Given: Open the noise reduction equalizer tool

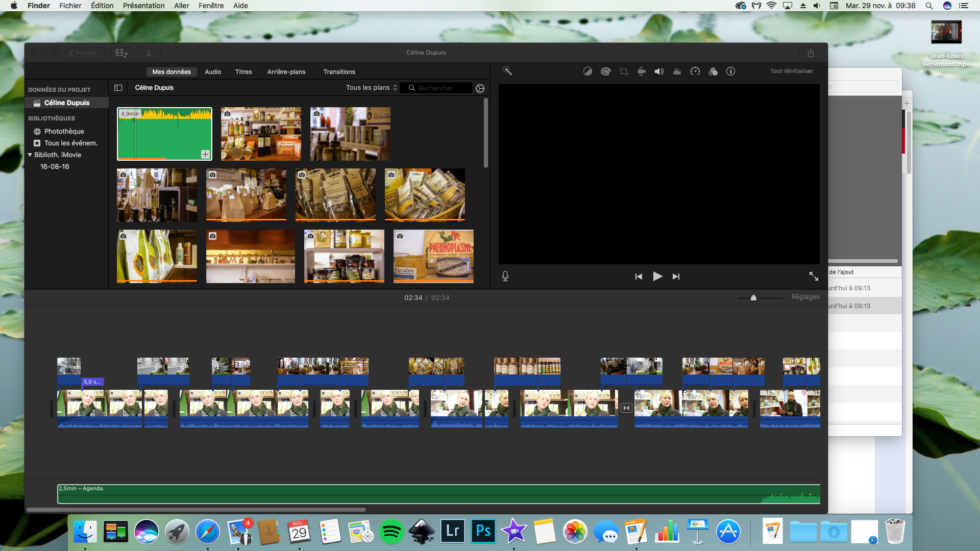Looking at the screenshot, I should click(677, 71).
